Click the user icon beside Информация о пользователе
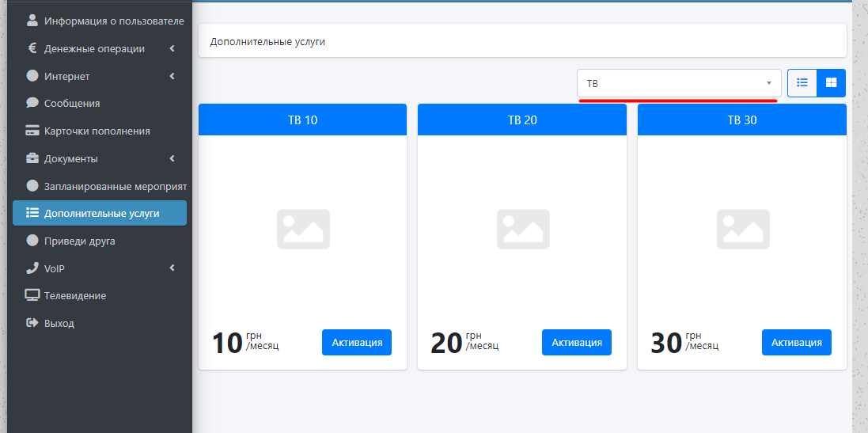This screenshot has height=433, width=868. [32, 21]
